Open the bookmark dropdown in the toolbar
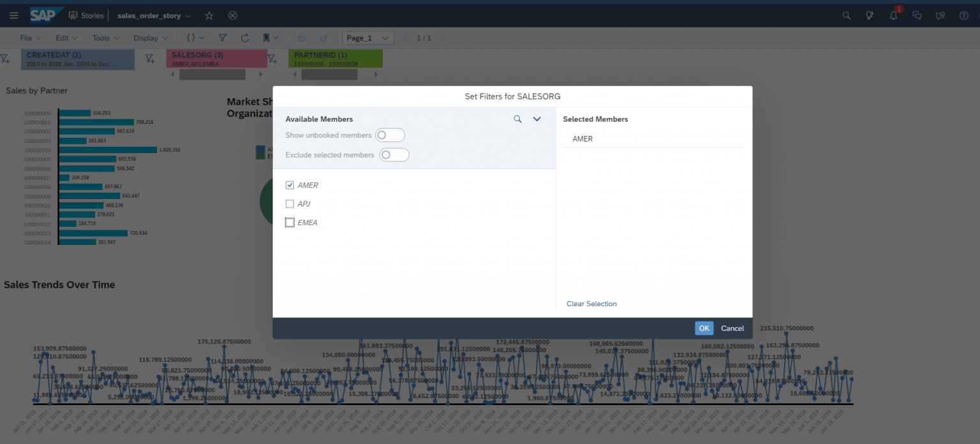980x444 pixels. point(276,38)
